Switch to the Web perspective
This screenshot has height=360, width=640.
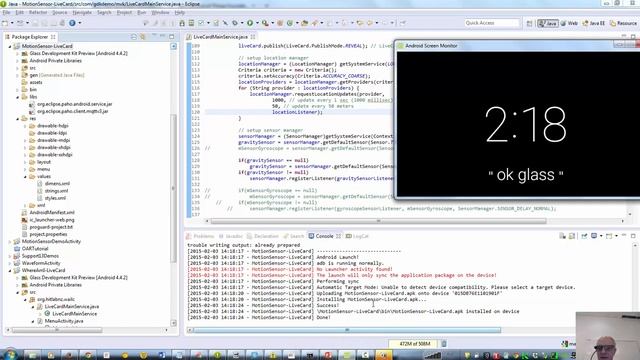pyautogui.click(x=569, y=23)
